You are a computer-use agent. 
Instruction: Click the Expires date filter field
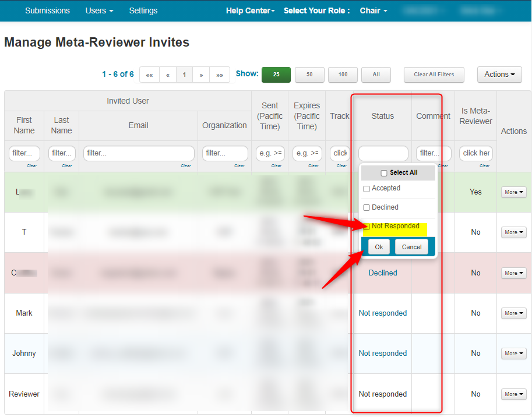(307, 153)
